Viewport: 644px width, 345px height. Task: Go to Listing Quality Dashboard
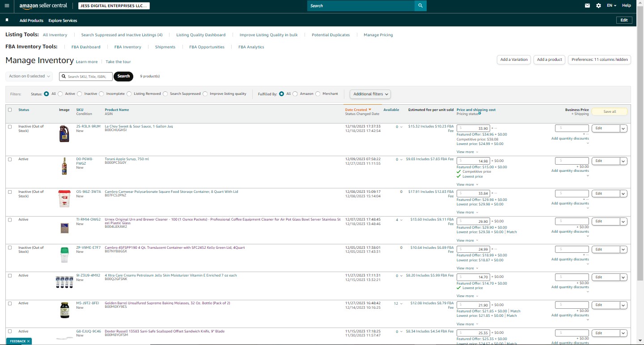[x=201, y=35]
